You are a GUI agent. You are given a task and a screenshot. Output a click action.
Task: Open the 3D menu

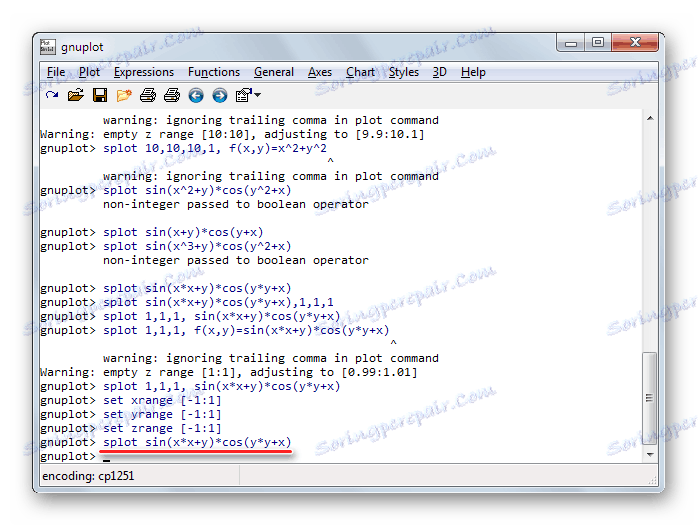(x=439, y=72)
